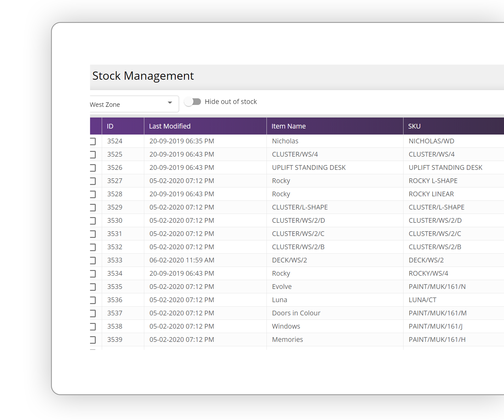Check the box for row 3537
Image resolution: width=504 pixels, height=420 pixels.
93,313
